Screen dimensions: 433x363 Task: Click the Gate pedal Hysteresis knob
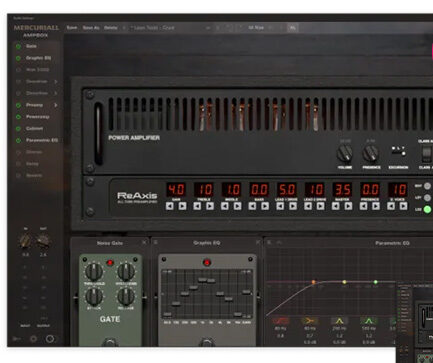(126, 271)
